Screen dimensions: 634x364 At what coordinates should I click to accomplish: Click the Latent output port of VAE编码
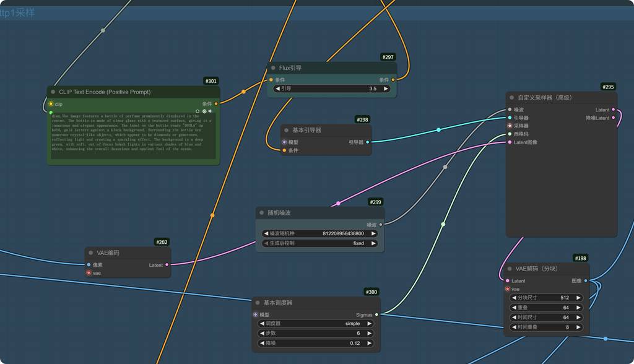tap(167, 265)
